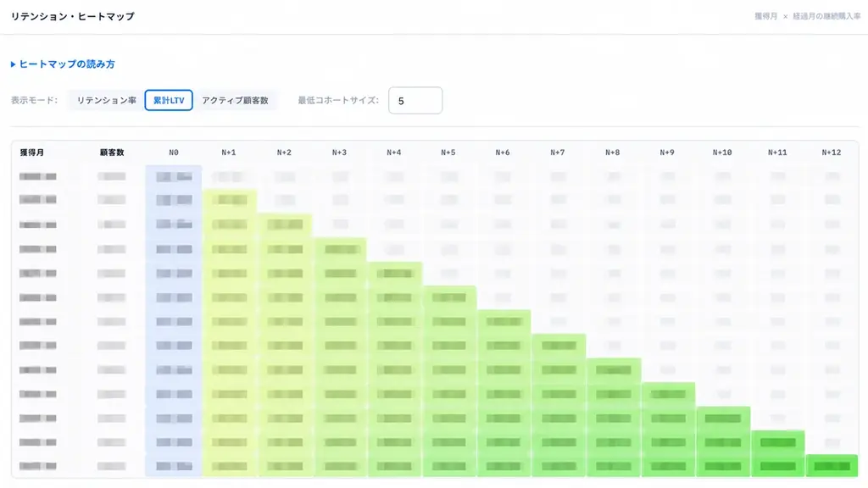Click the N+6 column header
This screenshot has height=488, width=868.
[x=503, y=152]
